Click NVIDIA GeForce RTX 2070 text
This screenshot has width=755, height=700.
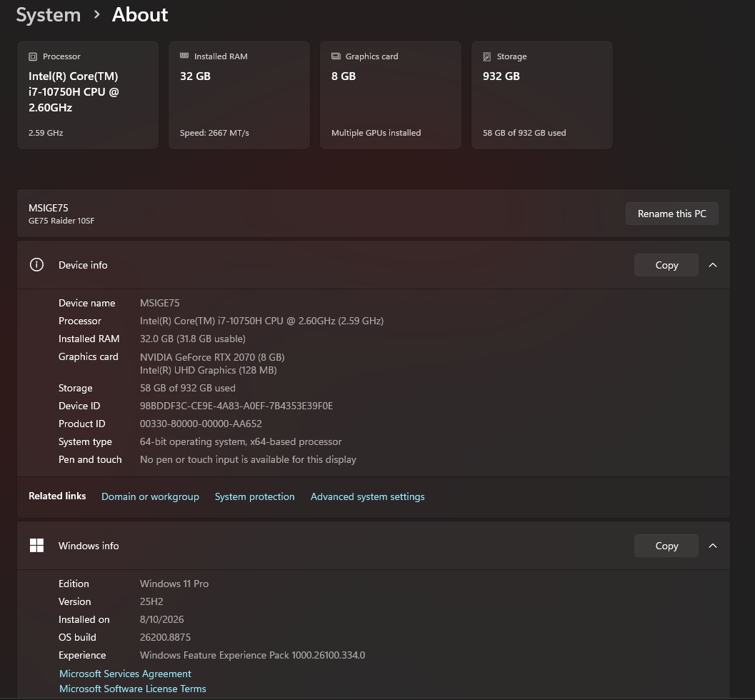pyautogui.click(x=212, y=357)
